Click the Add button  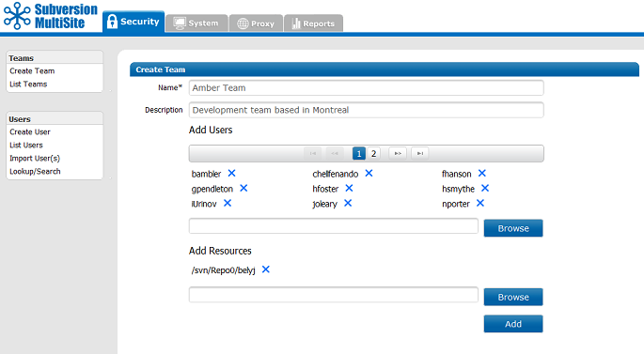[513, 324]
